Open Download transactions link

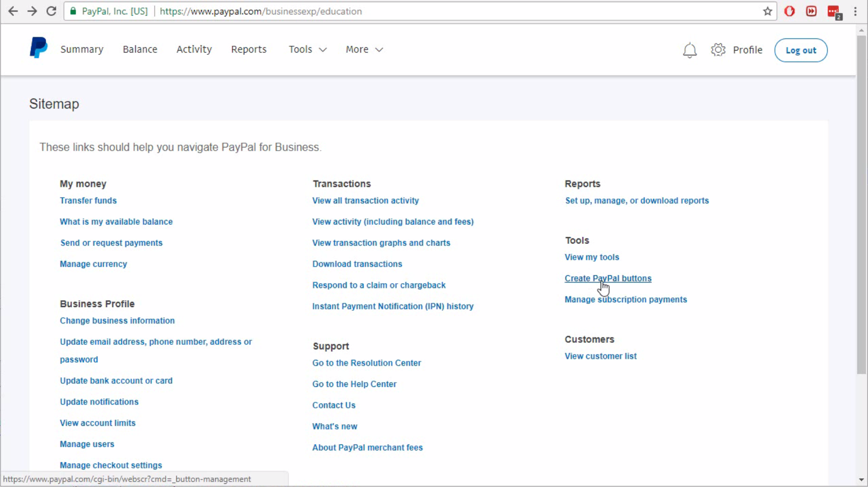pos(357,264)
